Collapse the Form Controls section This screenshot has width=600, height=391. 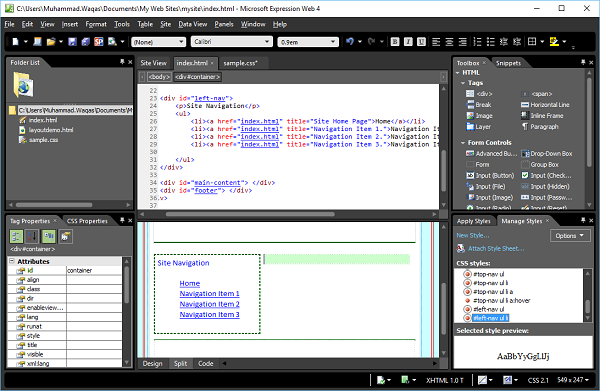463,143
